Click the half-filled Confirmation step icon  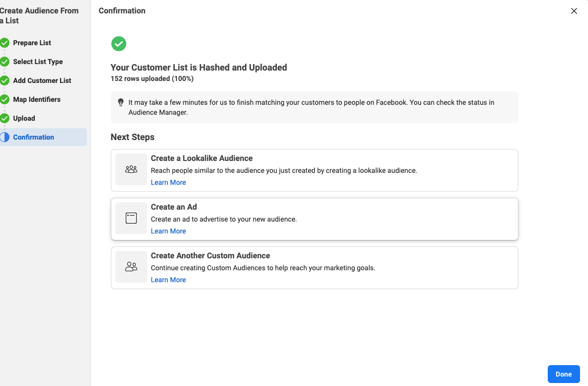coord(4,137)
